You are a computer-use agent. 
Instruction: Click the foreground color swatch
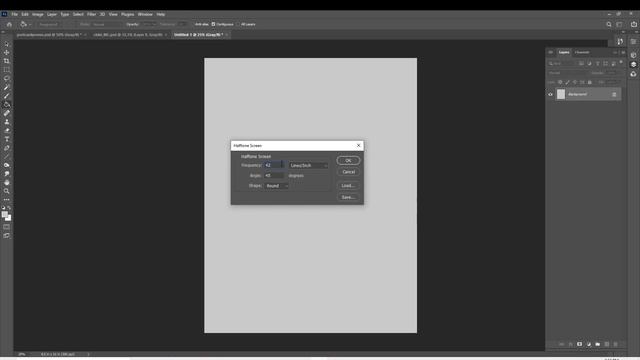(4, 214)
